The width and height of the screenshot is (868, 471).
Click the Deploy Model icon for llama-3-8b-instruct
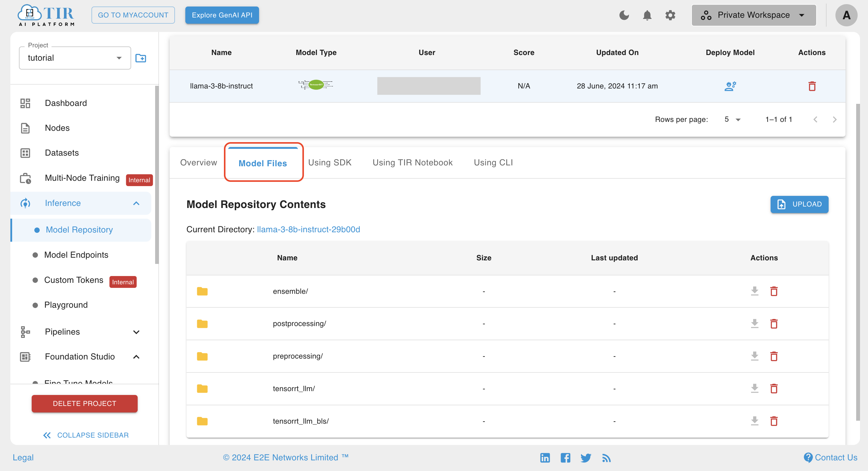pos(729,85)
